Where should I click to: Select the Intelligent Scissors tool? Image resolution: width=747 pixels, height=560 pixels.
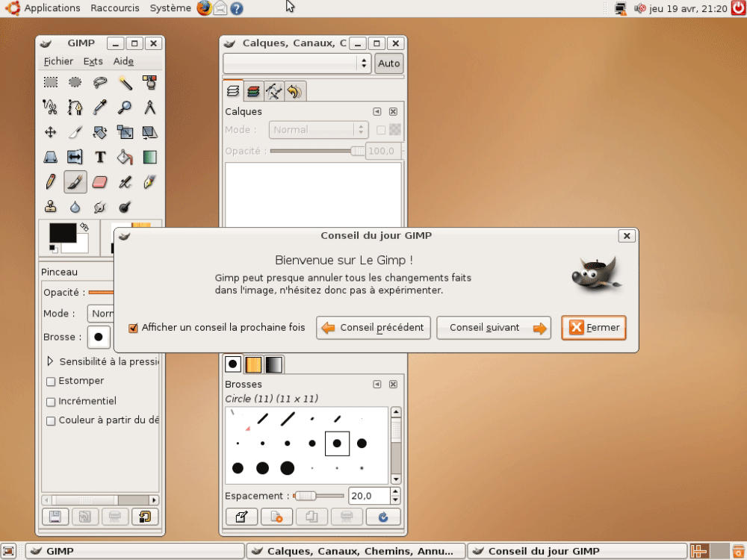pyautogui.click(x=51, y=107)
